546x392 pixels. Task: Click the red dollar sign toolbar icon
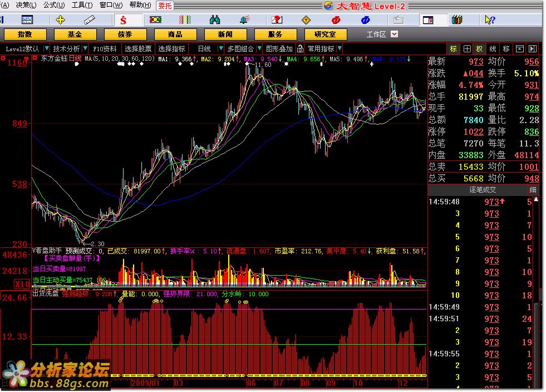(123, 20)
